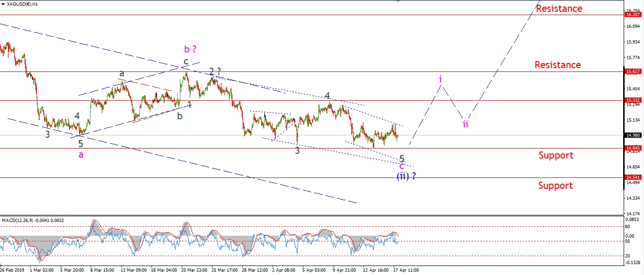The image size is (644, 275).
Task: Click the 15.332 price level tag
Action: 633,100
